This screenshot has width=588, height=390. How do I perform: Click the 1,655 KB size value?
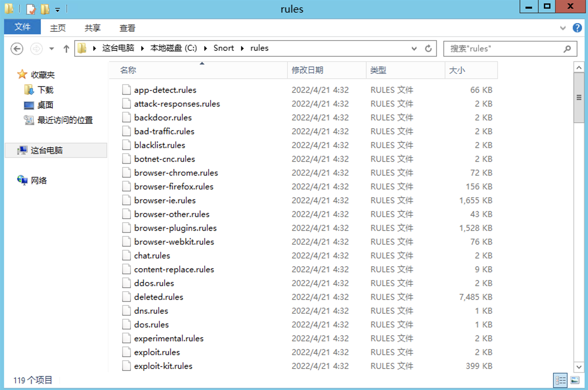pyautogui.click(x=476, y=200)
